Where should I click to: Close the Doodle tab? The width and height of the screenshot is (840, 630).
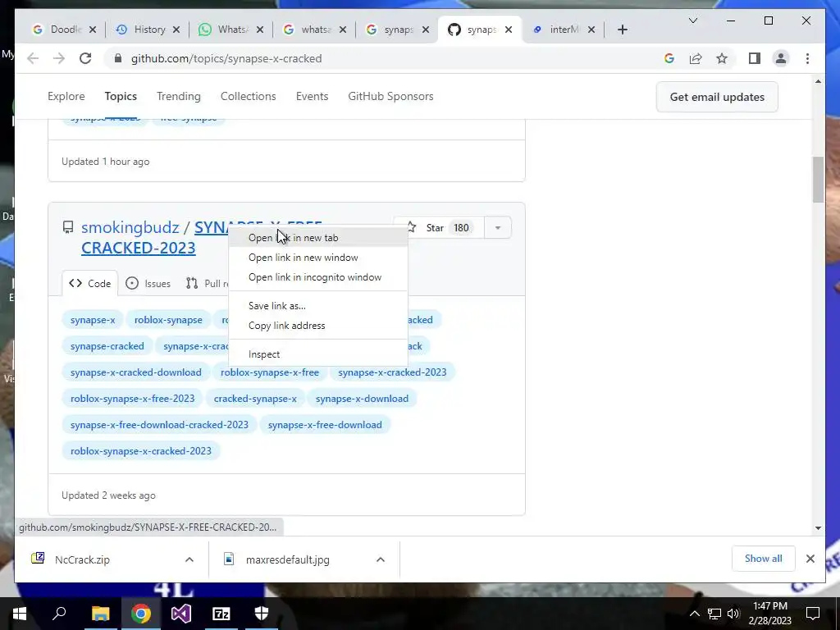point(93,30)
